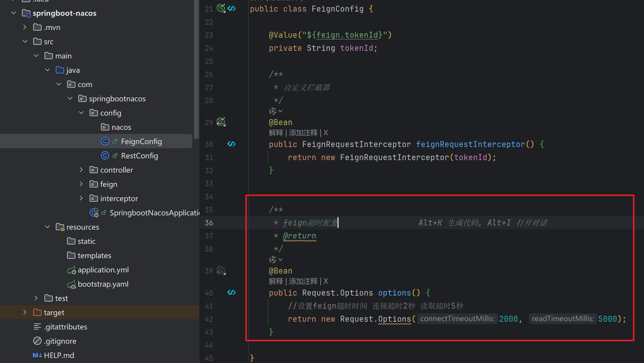Click the navigation gutter icon on line 30
The width and height of the screenshot is (644, 363).
231,144
